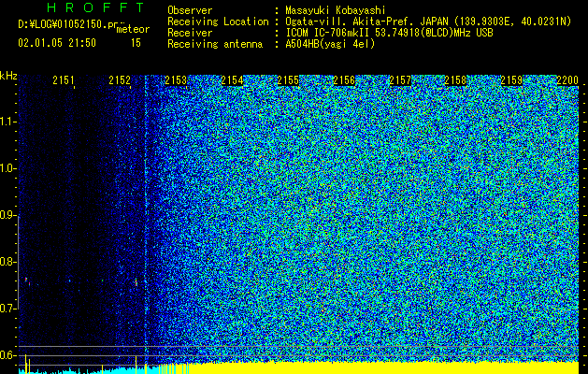
Task: Click the 0.6 frequency axis label
Action: click(x=7, y=355)
